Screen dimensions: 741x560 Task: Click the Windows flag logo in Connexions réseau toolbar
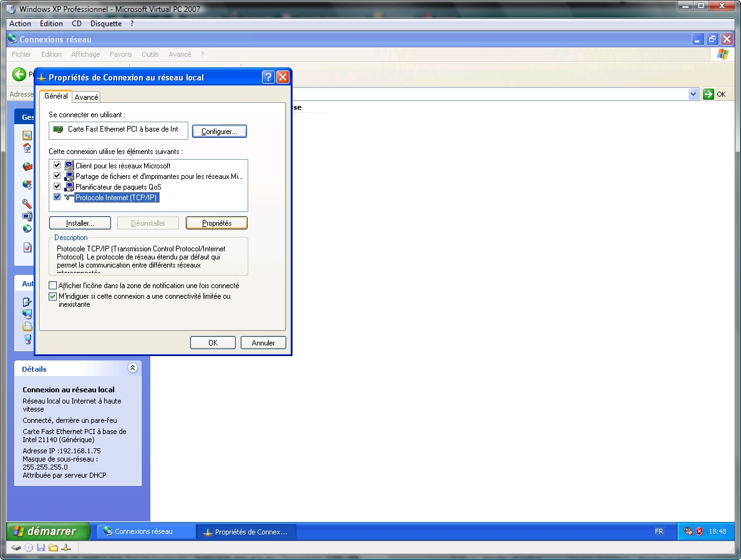(722, 54)
